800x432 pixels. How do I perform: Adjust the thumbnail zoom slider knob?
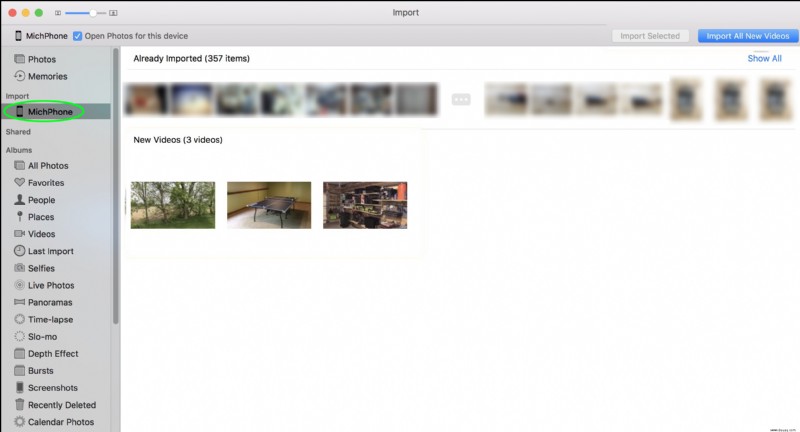point(93,13)
